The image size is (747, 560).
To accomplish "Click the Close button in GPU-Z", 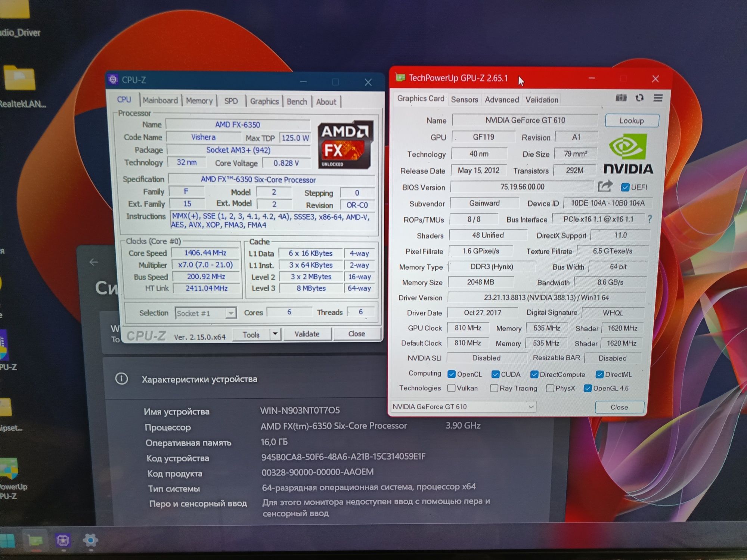I will [619, 407].
